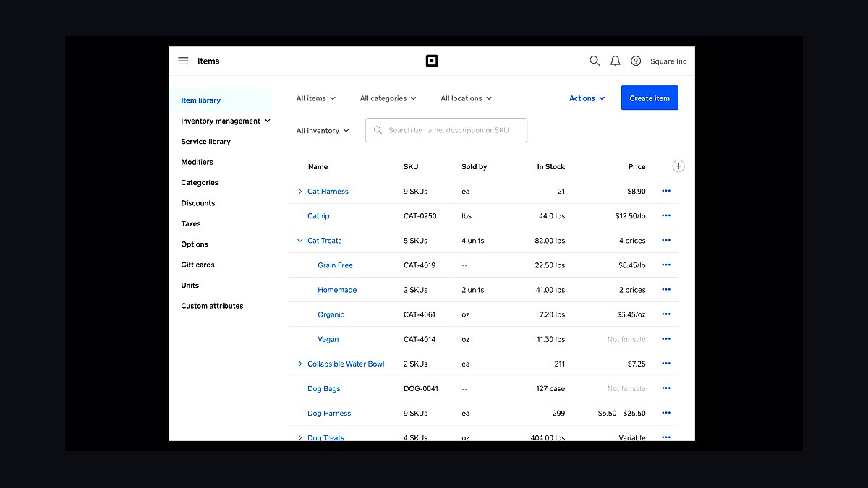Open the All locations filter dropdown
This screenshot has width=868, height=488.
click(x=467, y=98)
